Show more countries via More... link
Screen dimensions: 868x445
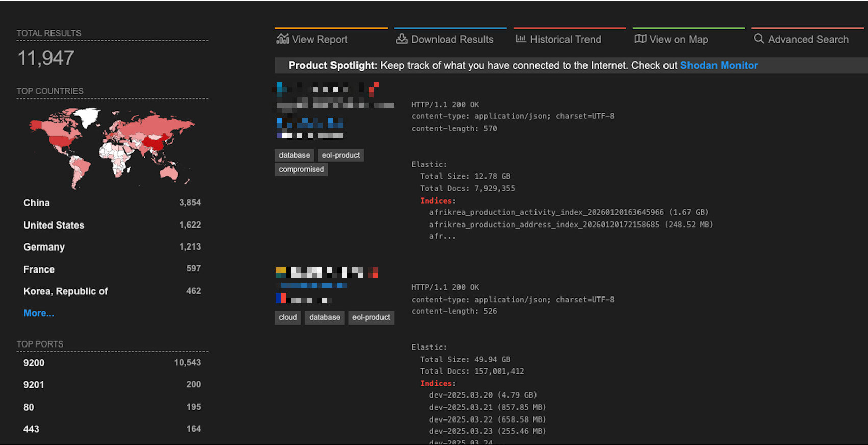pos(39,313)
